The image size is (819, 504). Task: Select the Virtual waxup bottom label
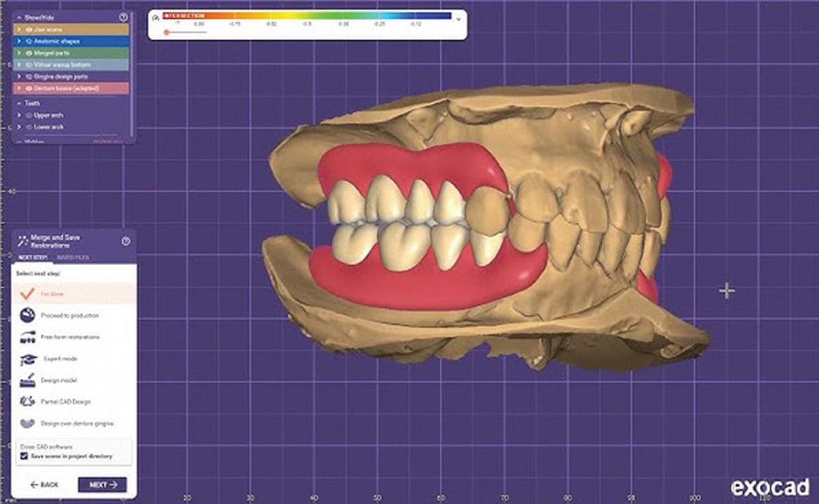[62, 65]
